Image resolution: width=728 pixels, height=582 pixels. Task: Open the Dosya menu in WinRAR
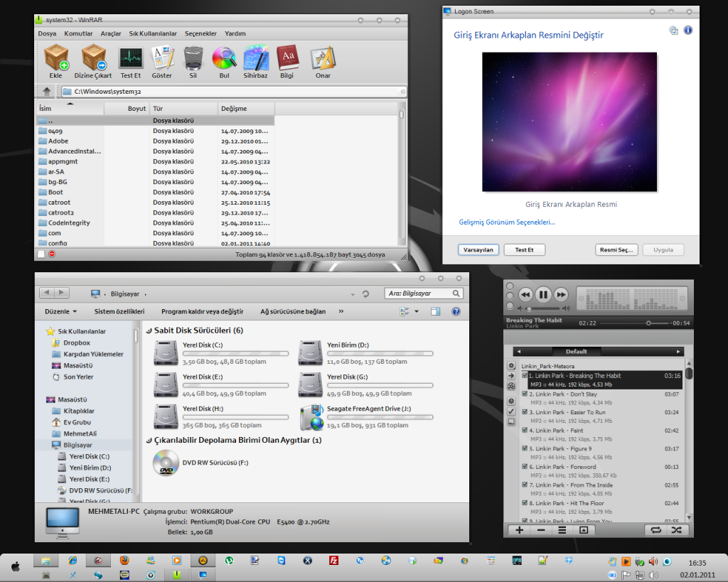click(47, 33)
